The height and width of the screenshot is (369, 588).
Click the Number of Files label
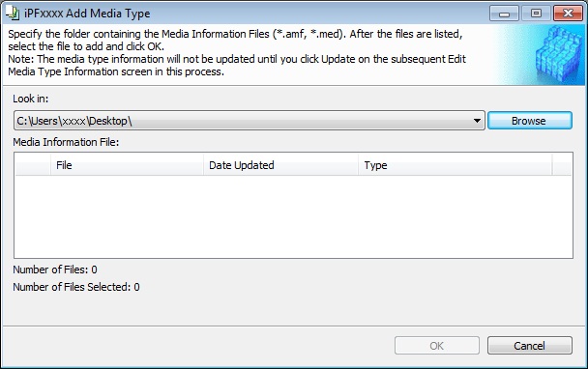[x=55, y=270]
